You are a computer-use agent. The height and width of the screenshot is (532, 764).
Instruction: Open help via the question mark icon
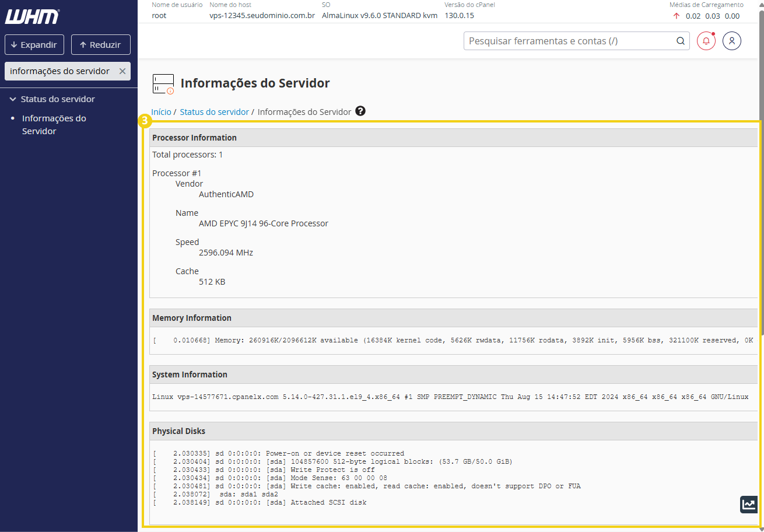(360, 110)
